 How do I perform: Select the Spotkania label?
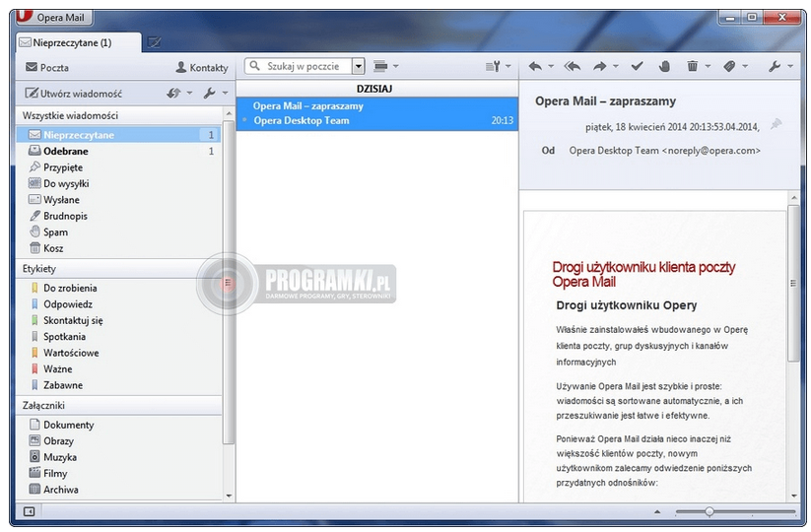click(118, 337)
